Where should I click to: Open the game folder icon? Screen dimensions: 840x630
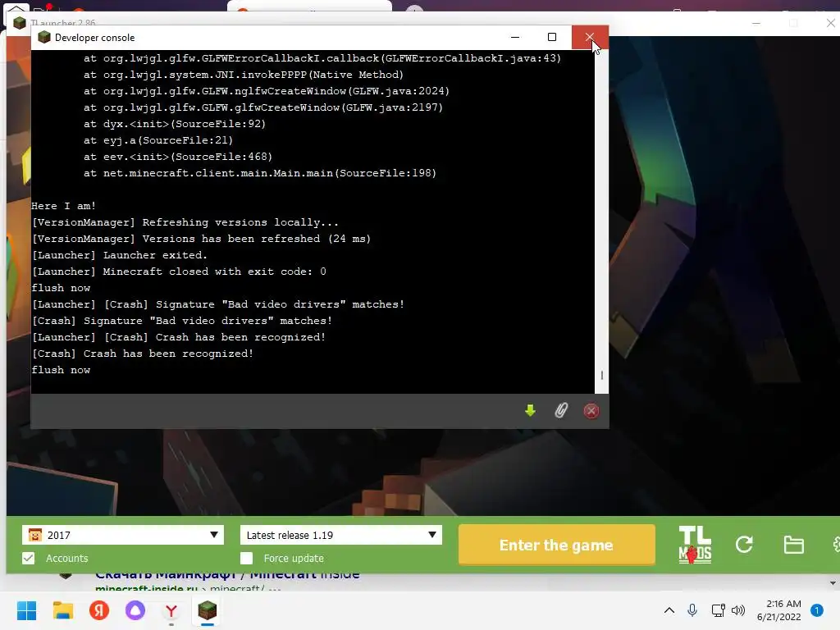(793, 545)
